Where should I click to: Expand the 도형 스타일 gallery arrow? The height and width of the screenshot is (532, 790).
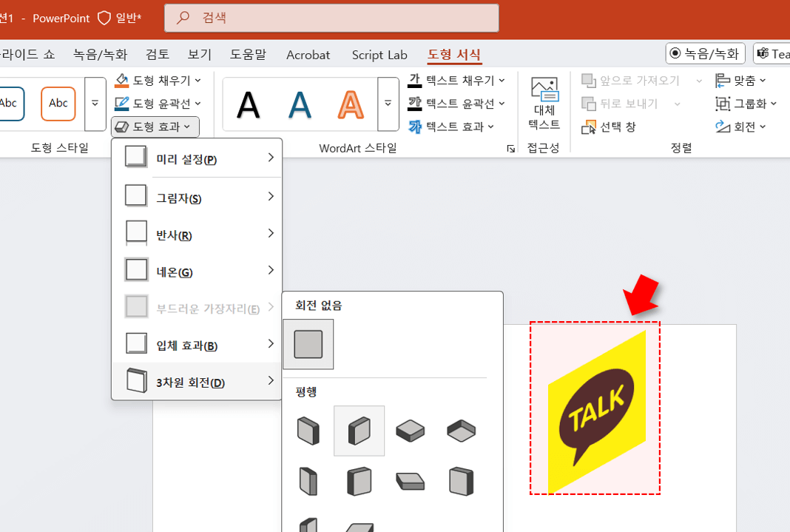point(95,104)
